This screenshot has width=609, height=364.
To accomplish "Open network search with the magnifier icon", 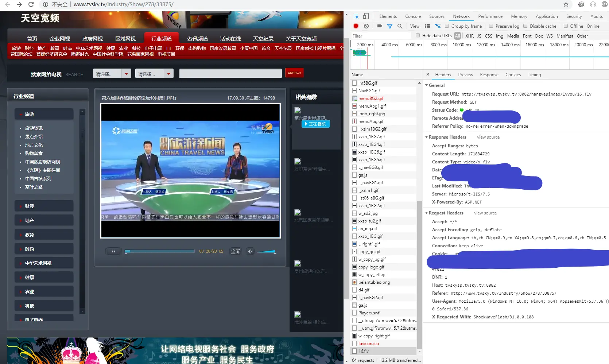I will [x=400, y=26].
